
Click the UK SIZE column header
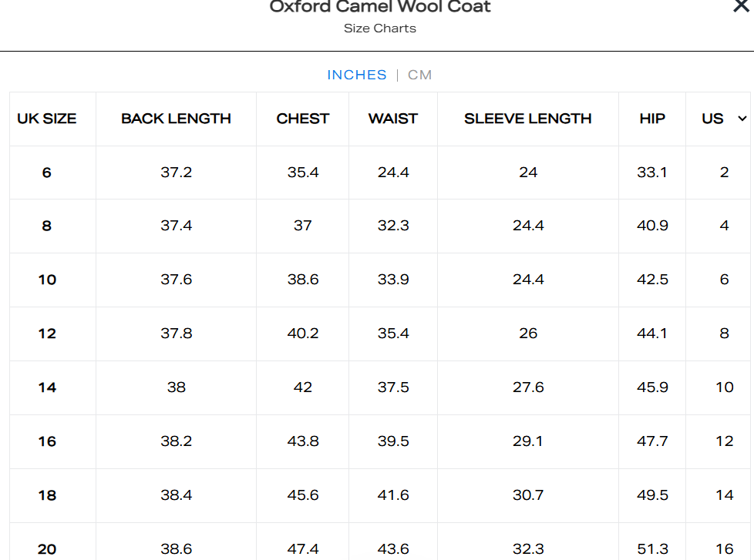(47, 119)
